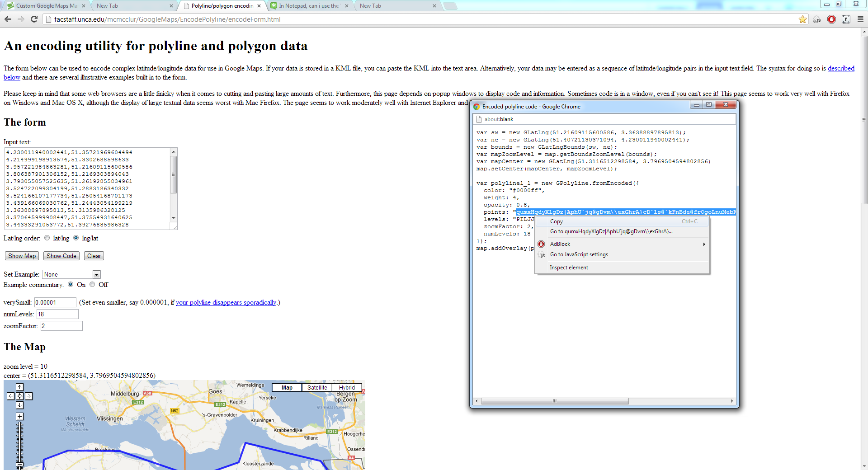
Task: Close the Encoded polyline code popup
Action: (726, 105)
